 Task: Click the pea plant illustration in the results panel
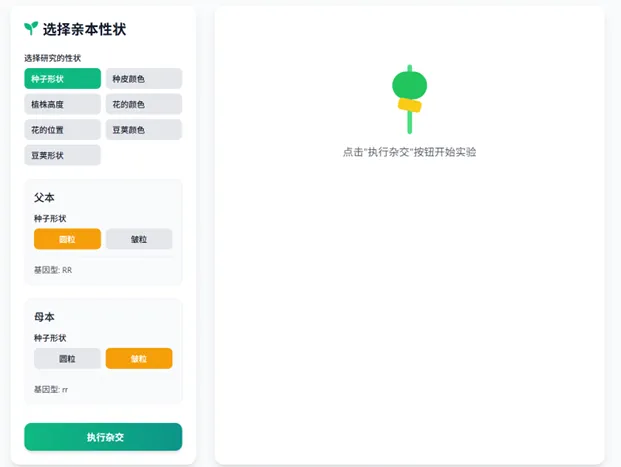409,97
